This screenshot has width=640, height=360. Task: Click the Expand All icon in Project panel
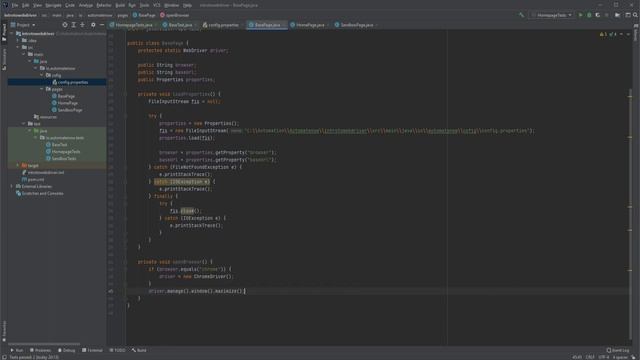(x=74, y=25)
